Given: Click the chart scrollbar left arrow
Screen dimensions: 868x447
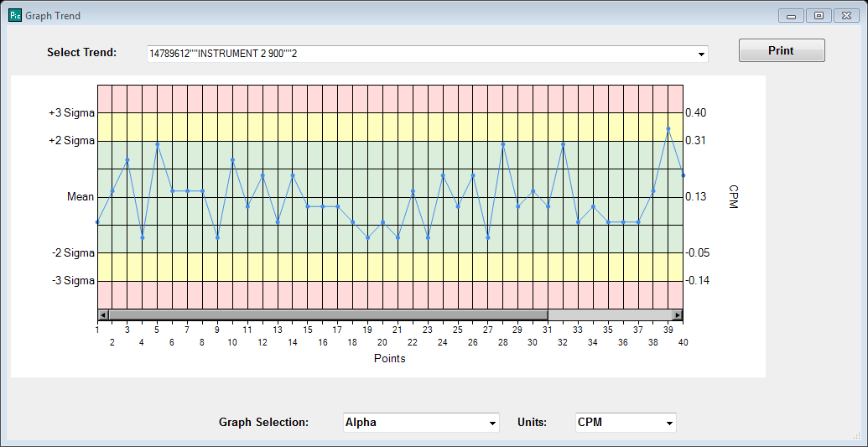Looking at the screenshot, I should pyautogui.click(x=103, y=314).
